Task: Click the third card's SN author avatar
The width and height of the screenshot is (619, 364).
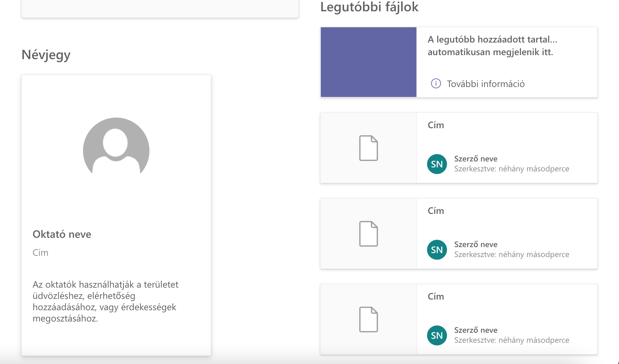Action: (x=437, y=335)
